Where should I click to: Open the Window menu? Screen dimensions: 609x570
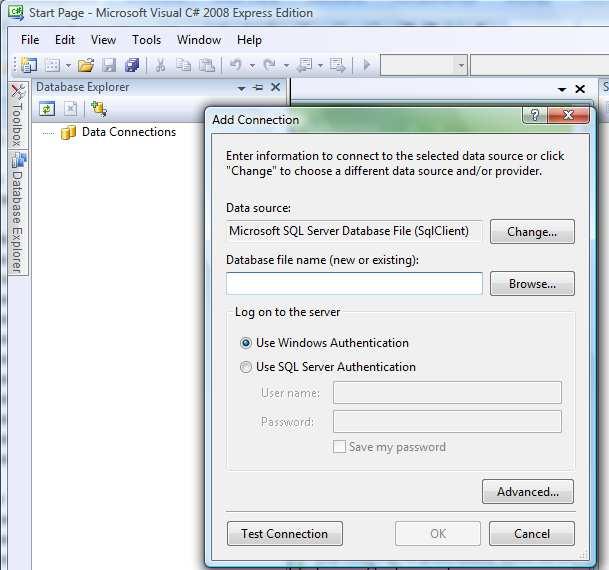199,40
